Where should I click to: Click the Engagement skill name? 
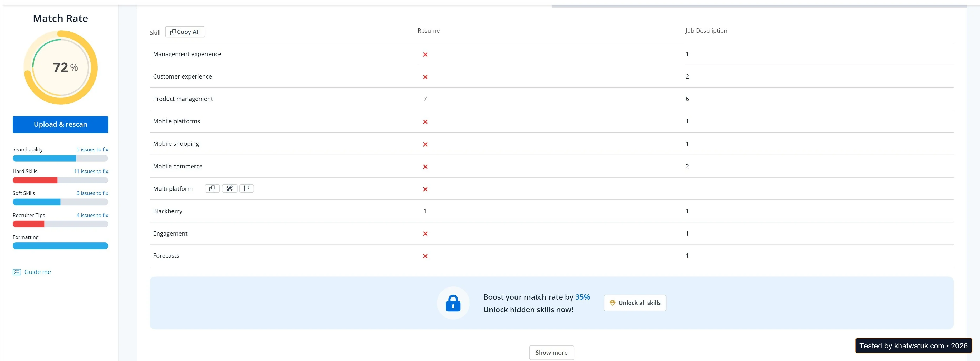(170, 233)
